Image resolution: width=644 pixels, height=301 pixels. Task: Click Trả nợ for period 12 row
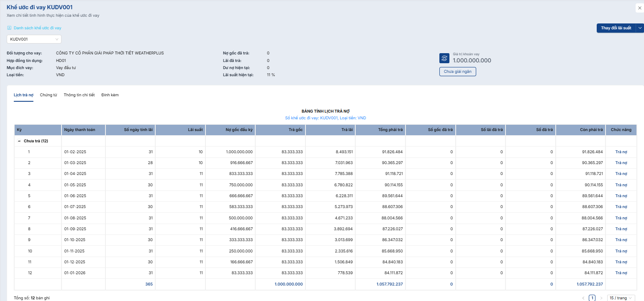[621, 273]
